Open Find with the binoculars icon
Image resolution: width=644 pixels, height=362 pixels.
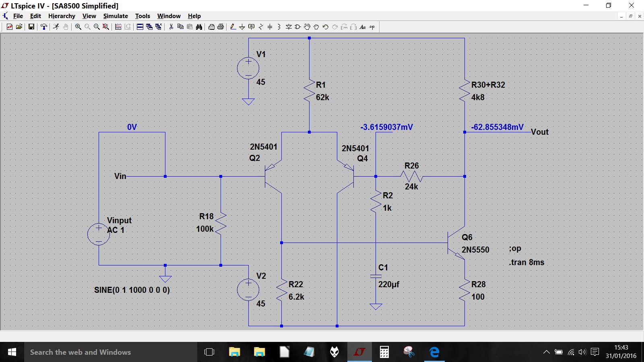click(199, 27)
